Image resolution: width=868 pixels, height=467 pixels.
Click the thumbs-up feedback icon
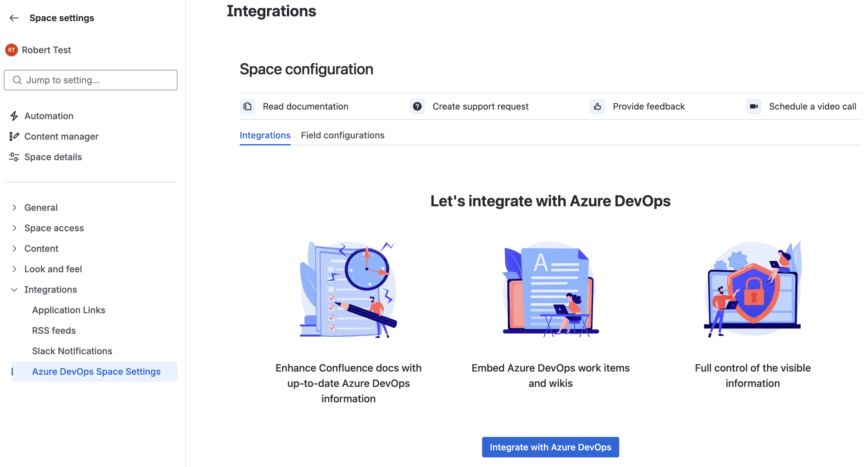coord(597,106)
